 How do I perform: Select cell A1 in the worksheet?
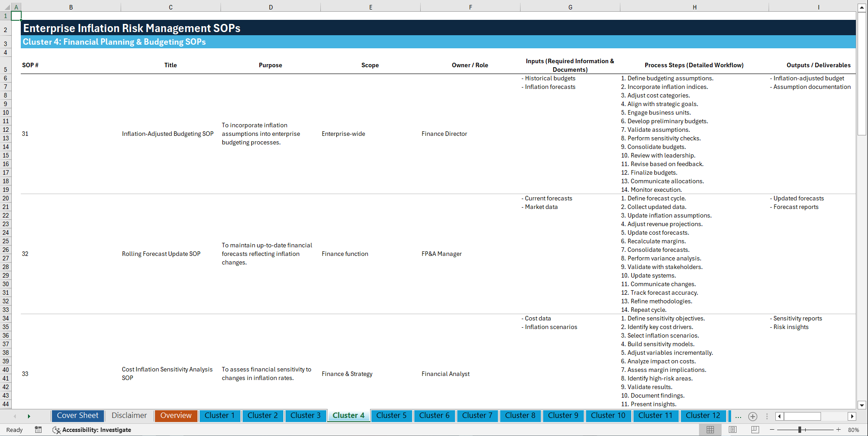click(x=16, y=15)
